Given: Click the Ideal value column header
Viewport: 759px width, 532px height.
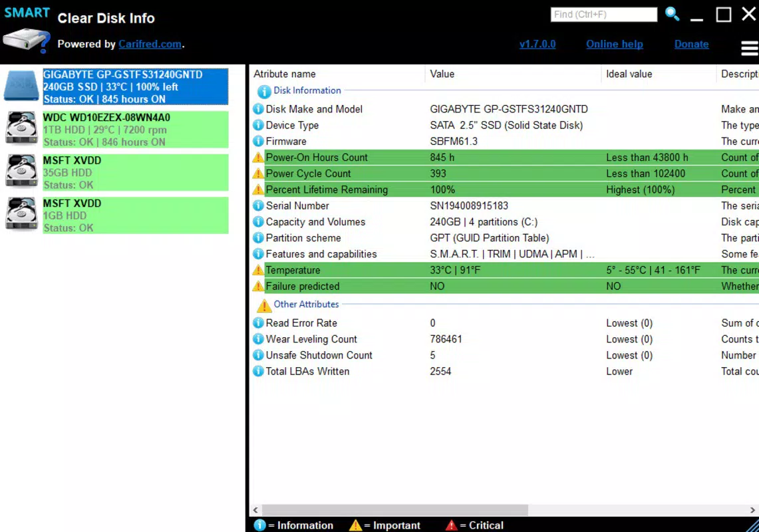Looking at the screenshot, I should tap(629, 74).
